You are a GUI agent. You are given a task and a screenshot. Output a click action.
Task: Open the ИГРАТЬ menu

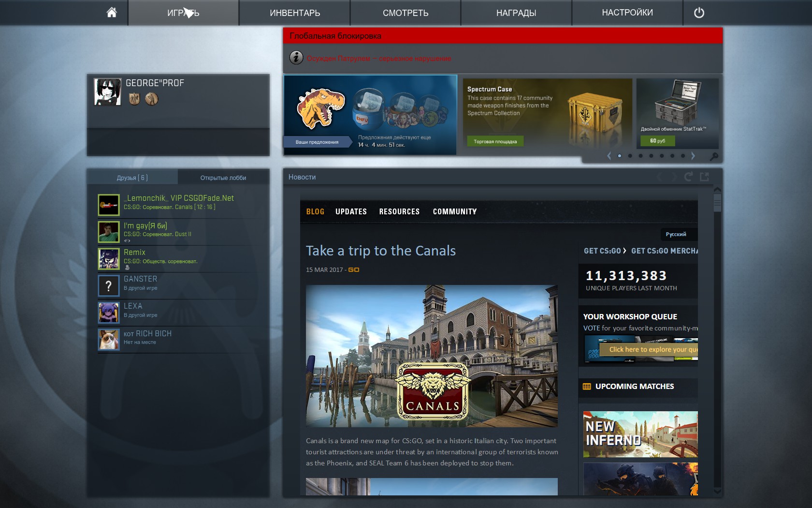click(183, 13)
